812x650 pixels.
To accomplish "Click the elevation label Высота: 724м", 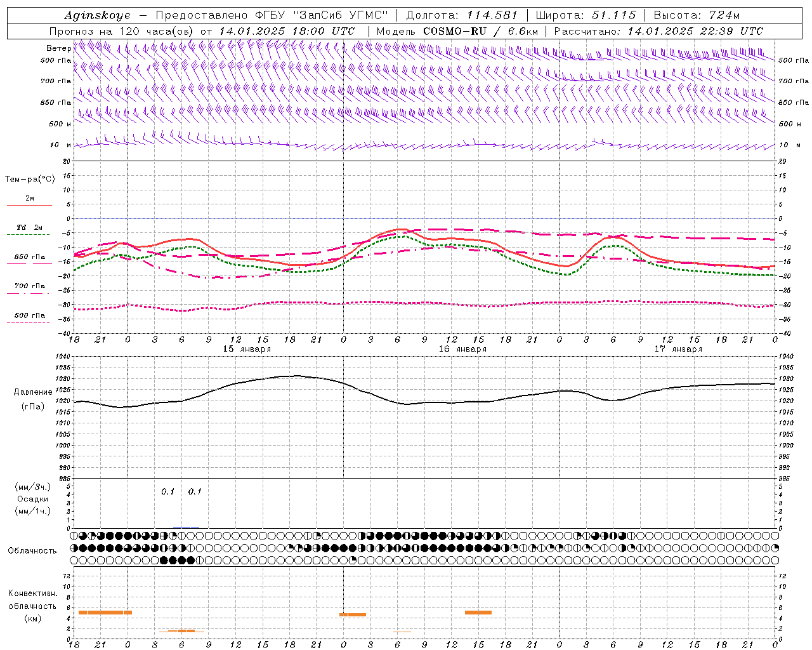I will click(x=697, y=15).
